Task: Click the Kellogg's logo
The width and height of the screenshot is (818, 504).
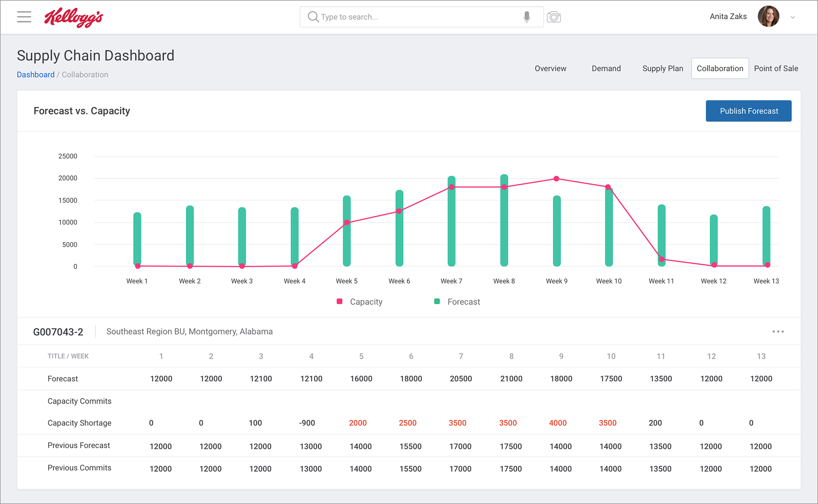Action: click(x=74, y=17)
